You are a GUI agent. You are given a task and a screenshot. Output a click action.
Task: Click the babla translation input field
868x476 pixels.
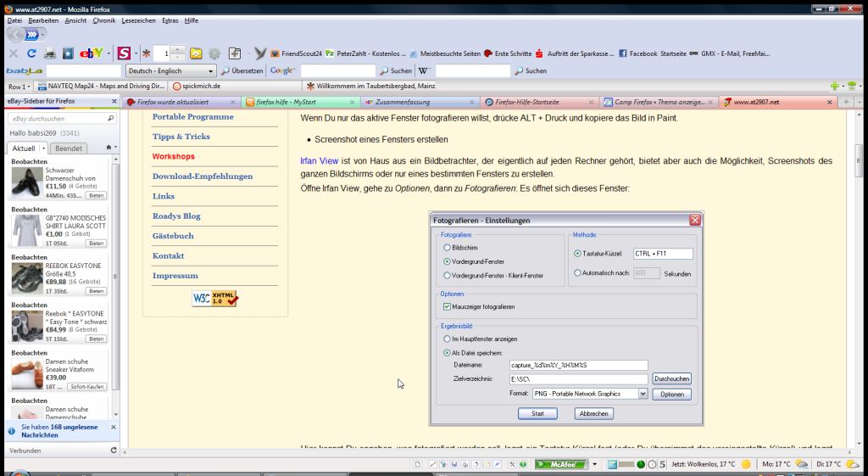coord(83,71)
